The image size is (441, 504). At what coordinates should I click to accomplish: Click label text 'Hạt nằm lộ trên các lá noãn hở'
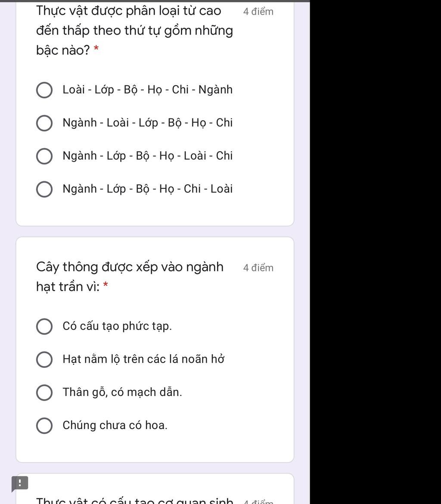[143, 359]
